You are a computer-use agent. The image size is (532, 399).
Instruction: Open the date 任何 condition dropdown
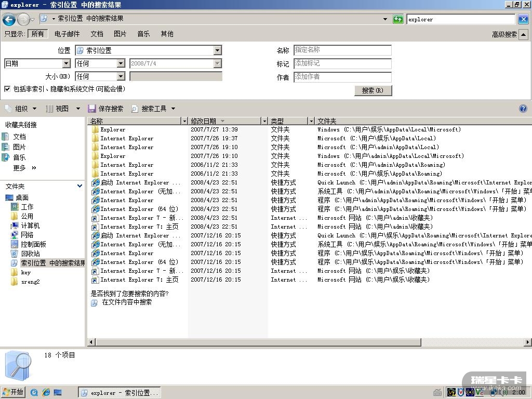121,63
